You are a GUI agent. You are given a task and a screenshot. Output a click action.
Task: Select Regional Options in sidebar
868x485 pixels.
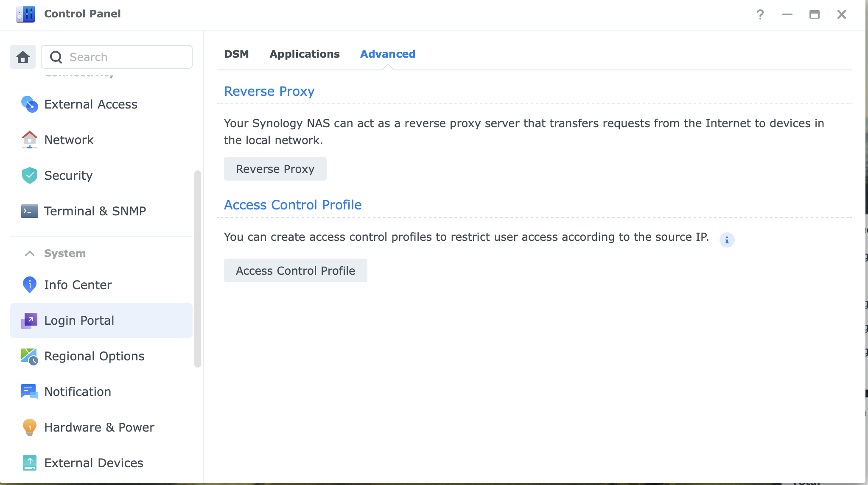(94, 356)
